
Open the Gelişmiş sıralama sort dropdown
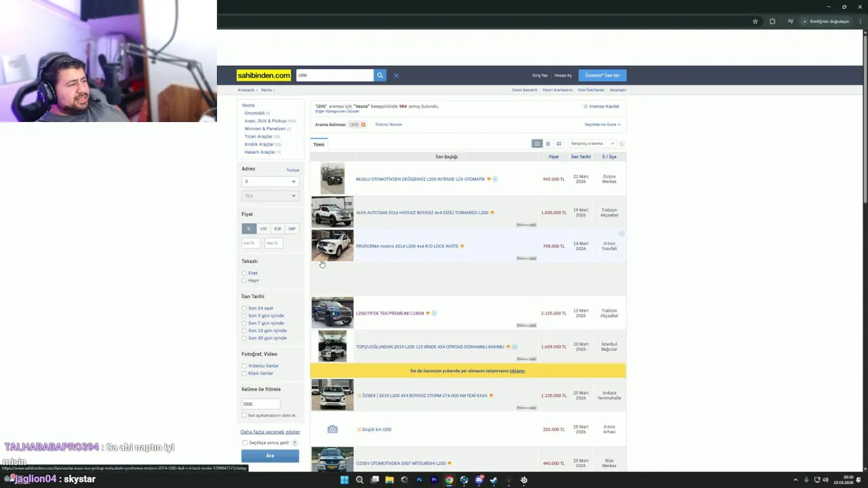point(592,144)
